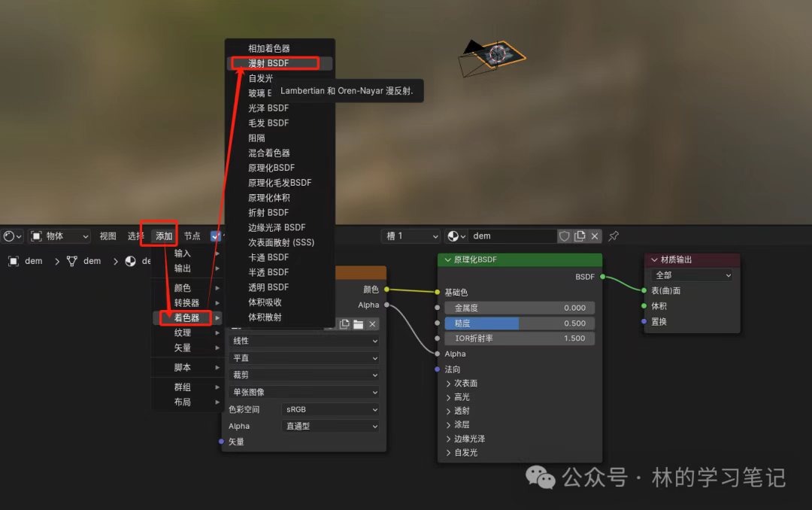Click the editor type icon in the header
Screen dimensions: 812x510
(x=13, y=236)
